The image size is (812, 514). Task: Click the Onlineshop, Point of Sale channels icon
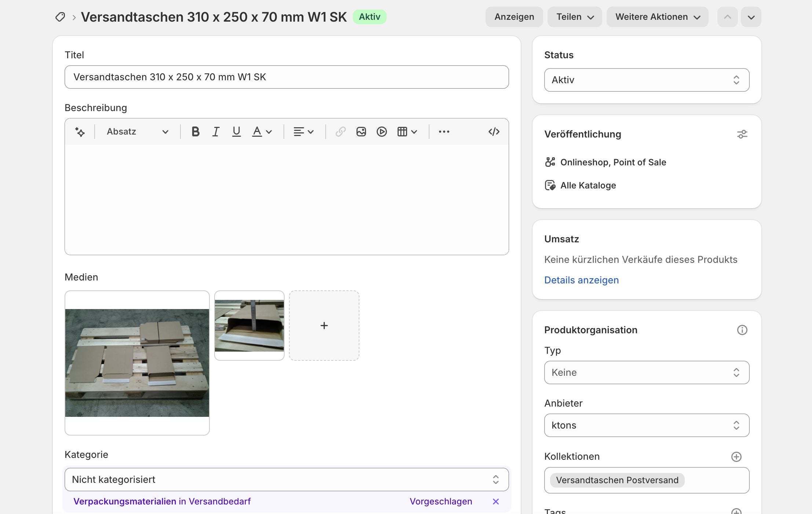point(550,162)
